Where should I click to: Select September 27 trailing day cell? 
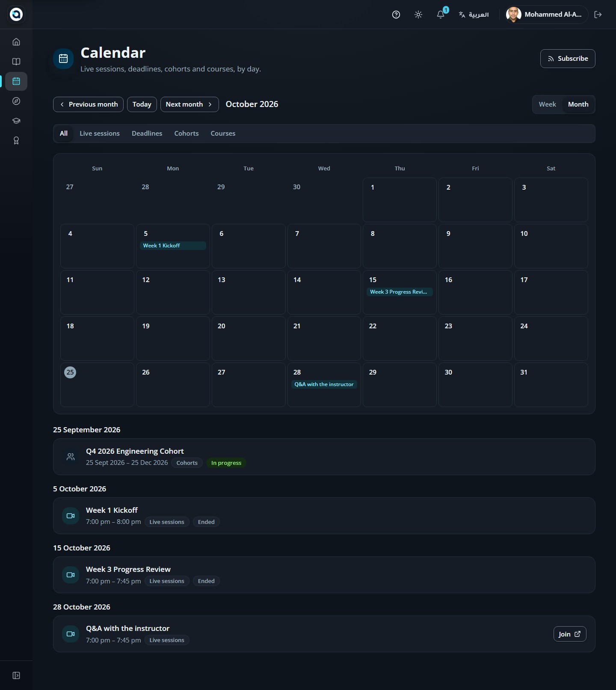97,200
